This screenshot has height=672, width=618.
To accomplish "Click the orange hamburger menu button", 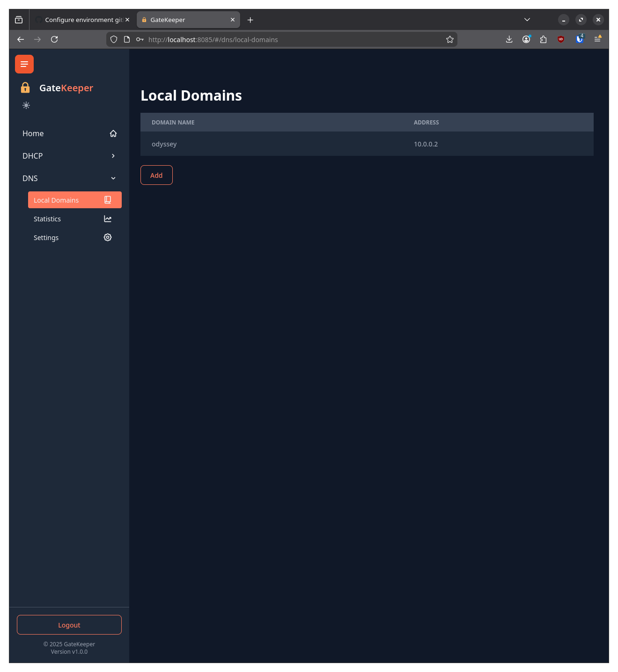I will pyautogui.click(x=24, y=64).
